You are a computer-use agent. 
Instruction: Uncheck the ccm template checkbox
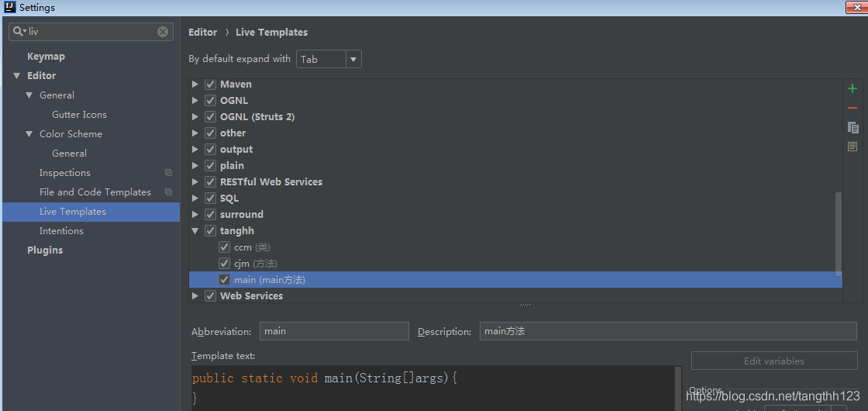pos(224,247)
